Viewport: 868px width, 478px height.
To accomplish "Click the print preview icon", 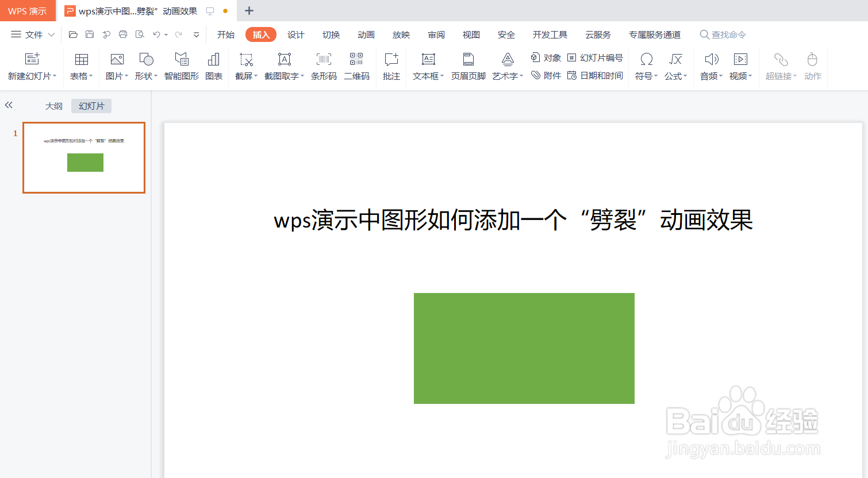I will 140,34.
